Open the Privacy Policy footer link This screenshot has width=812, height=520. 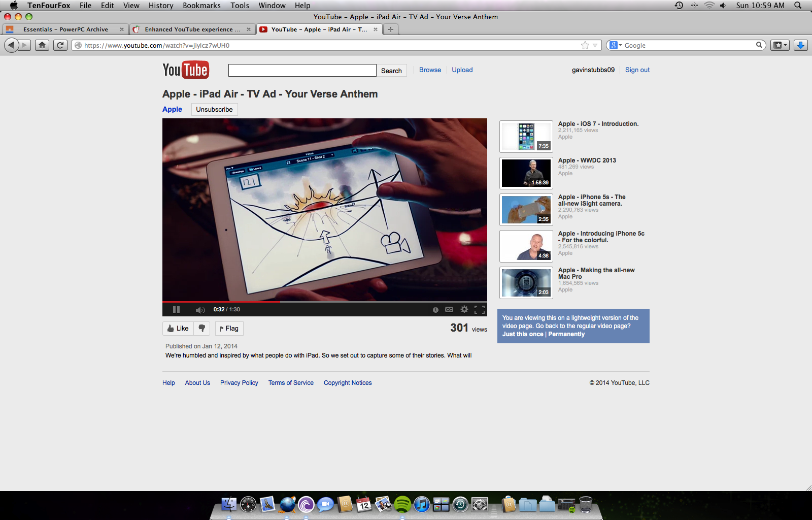239,383
